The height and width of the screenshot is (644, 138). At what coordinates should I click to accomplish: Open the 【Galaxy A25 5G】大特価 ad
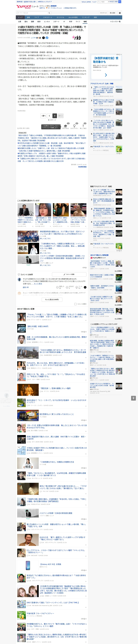click(50, 564)
